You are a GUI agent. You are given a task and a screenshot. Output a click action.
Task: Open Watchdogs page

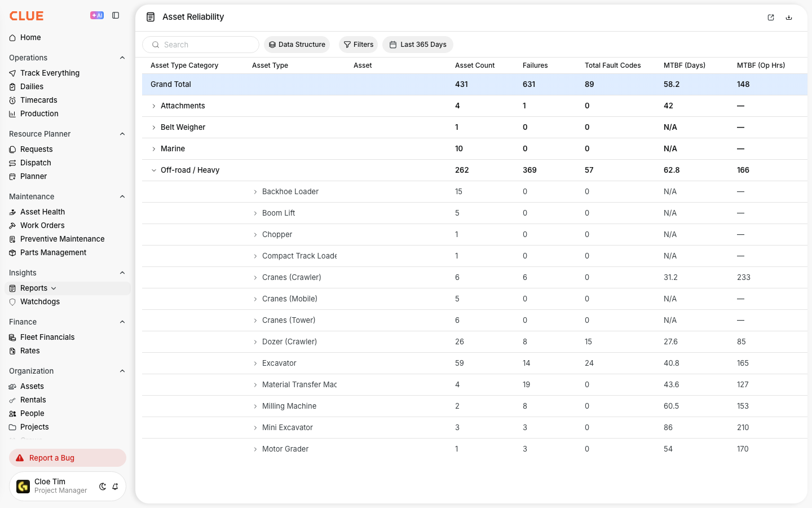pos(39,301)
